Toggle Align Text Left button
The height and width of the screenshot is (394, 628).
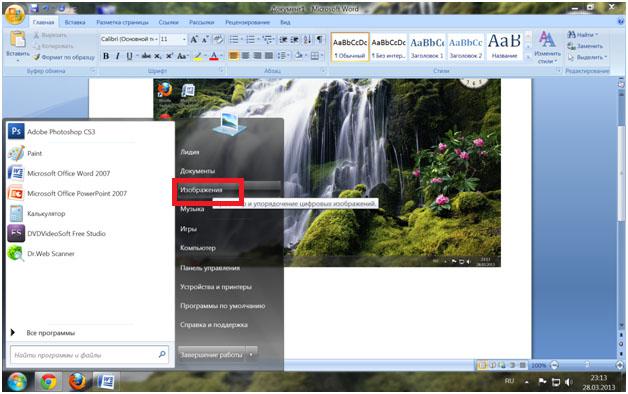coord(233,56)
